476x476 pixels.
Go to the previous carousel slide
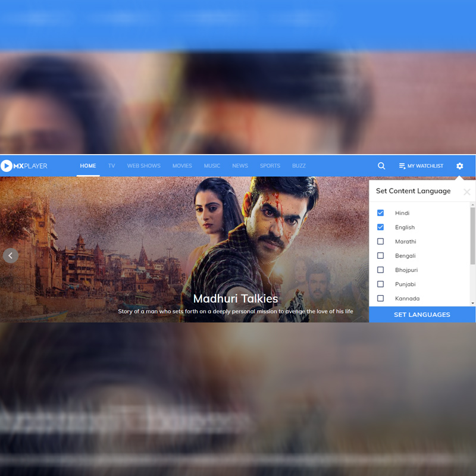[x=11, y=256]
